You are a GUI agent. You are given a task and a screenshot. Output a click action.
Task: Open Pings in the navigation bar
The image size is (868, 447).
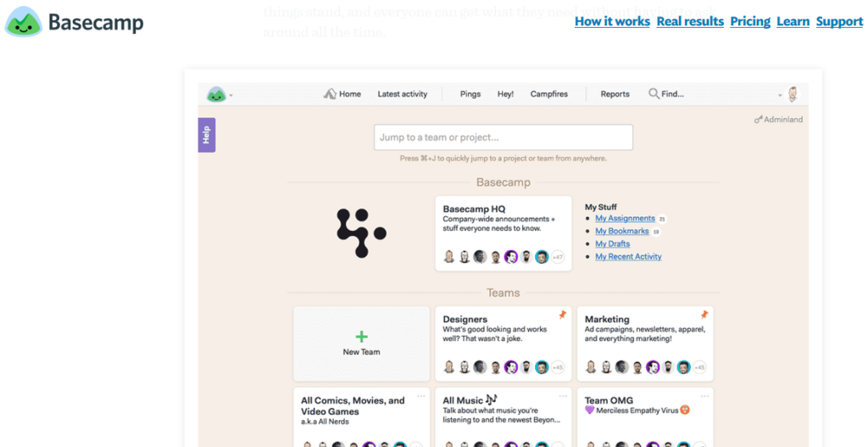(x=470, y=94)
